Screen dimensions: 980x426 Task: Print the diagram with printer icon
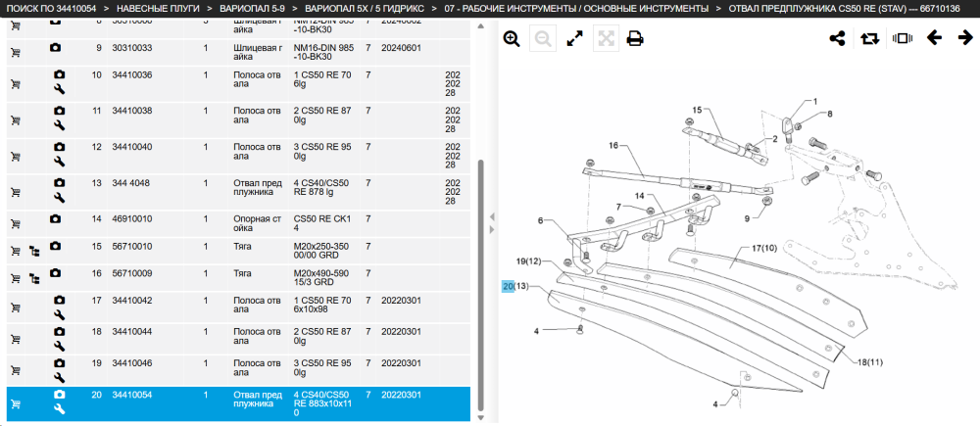tap(635, 39)
